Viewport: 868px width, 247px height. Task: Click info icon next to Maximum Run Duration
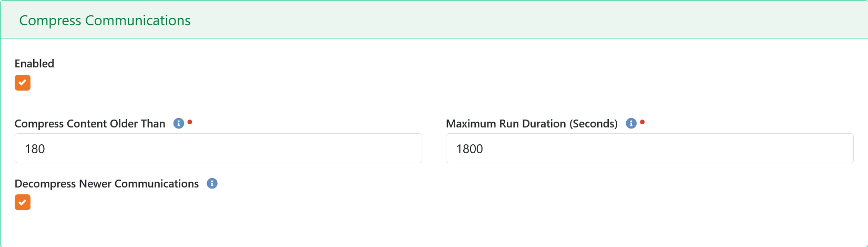tap(631, 123)
